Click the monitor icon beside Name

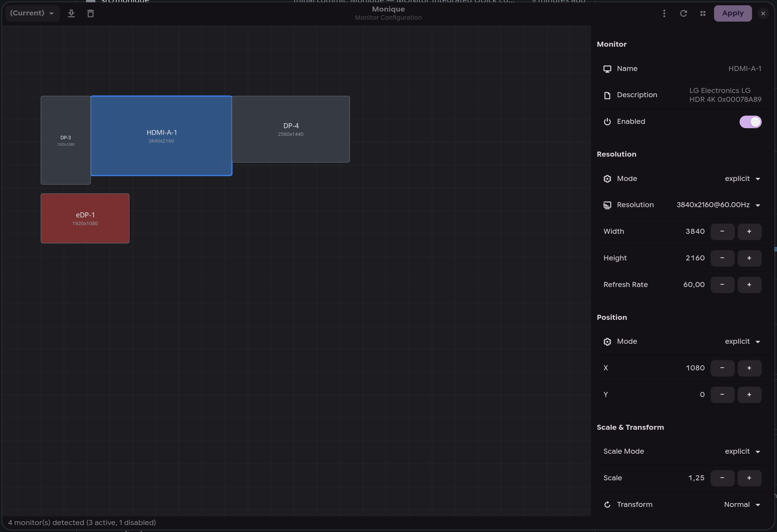[607, 69]
